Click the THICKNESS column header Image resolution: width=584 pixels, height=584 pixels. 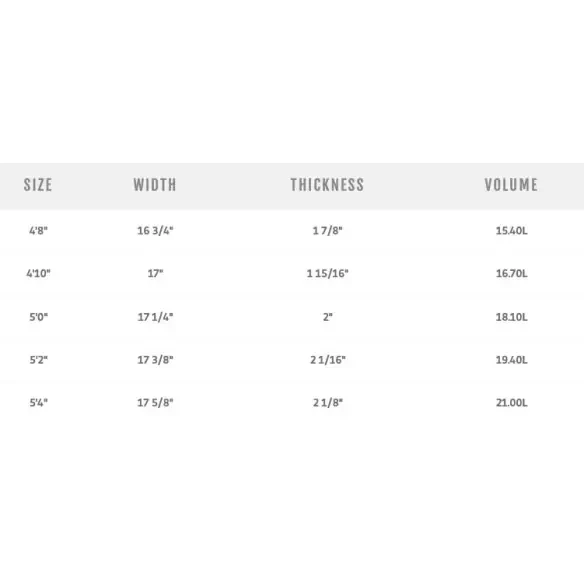(x=327, y=185)
